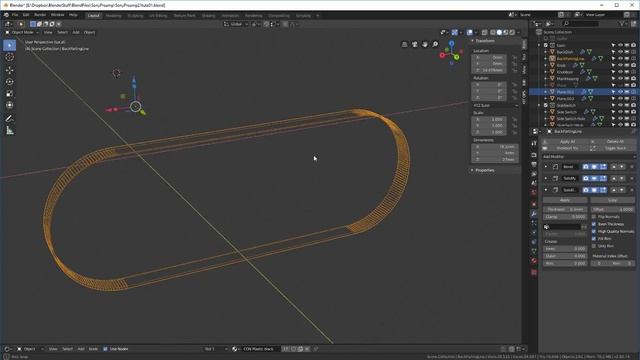This screenshot has height=360, width=640.
Task: Open the Material properties tab icon
Action: coord(534,260)
